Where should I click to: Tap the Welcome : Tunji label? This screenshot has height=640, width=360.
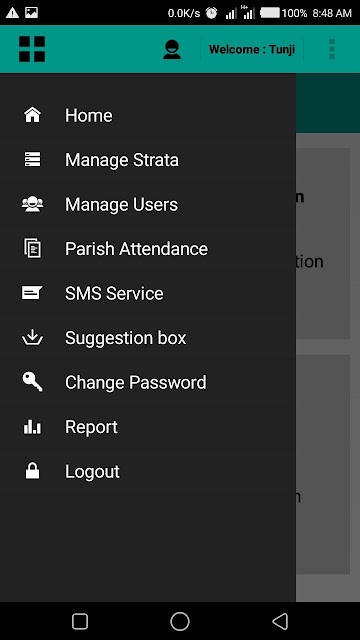(x=252, y=49)
